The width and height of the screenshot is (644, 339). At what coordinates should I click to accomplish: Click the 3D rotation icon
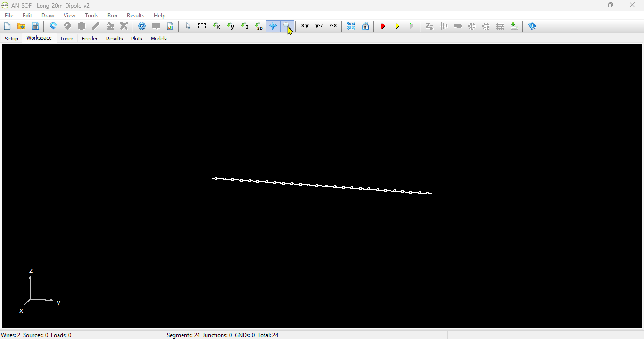[259, 26]
